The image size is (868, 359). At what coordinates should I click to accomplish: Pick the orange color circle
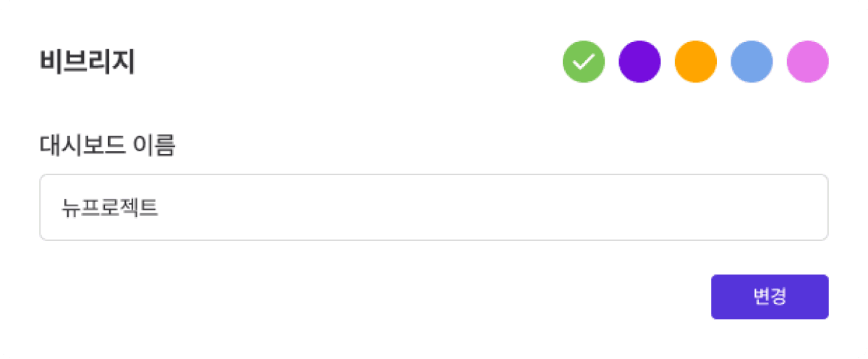695,62
